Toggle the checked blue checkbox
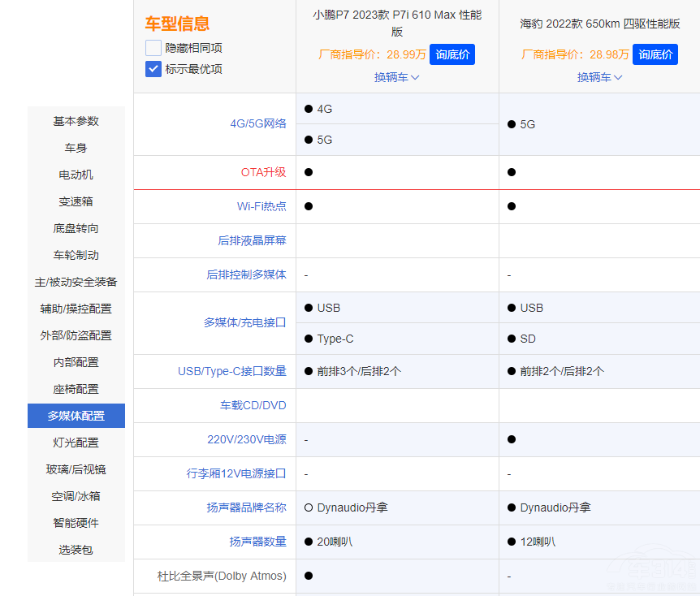Screen dimensions: 700x596 click(x=153, y=69)
